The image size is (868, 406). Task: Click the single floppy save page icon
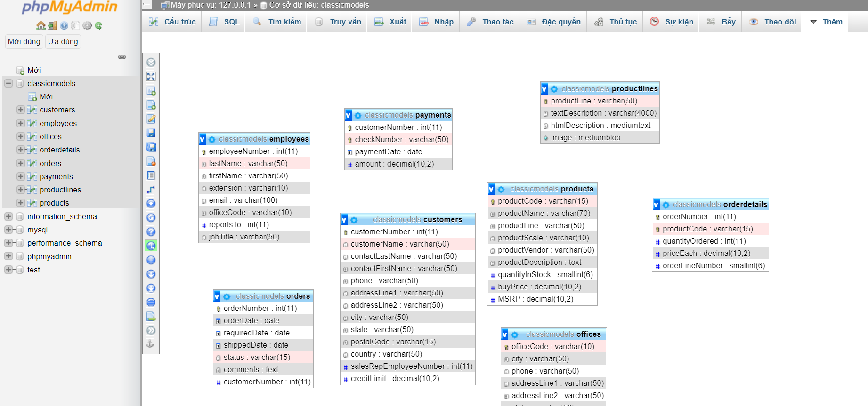(151, 133)
